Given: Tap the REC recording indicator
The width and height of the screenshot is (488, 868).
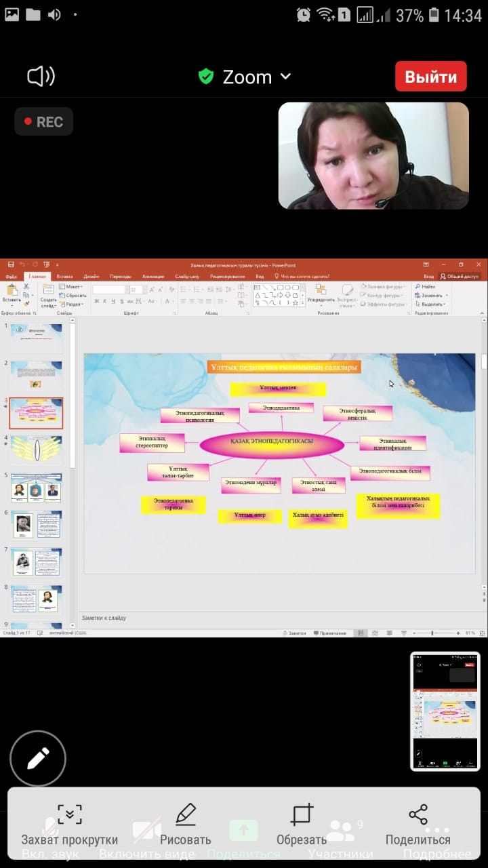Looking at the screenshot, I should point(44,122).
